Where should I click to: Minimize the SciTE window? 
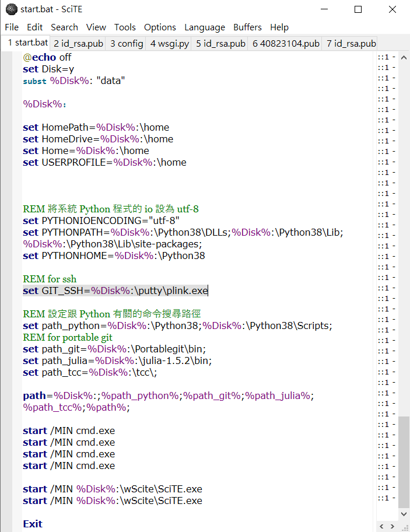coord(324,9)
